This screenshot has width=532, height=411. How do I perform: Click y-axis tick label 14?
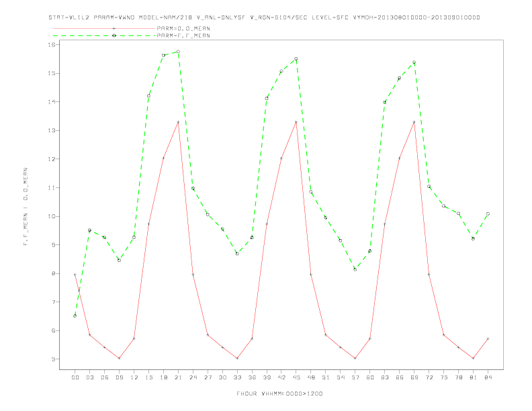point(52,101)
